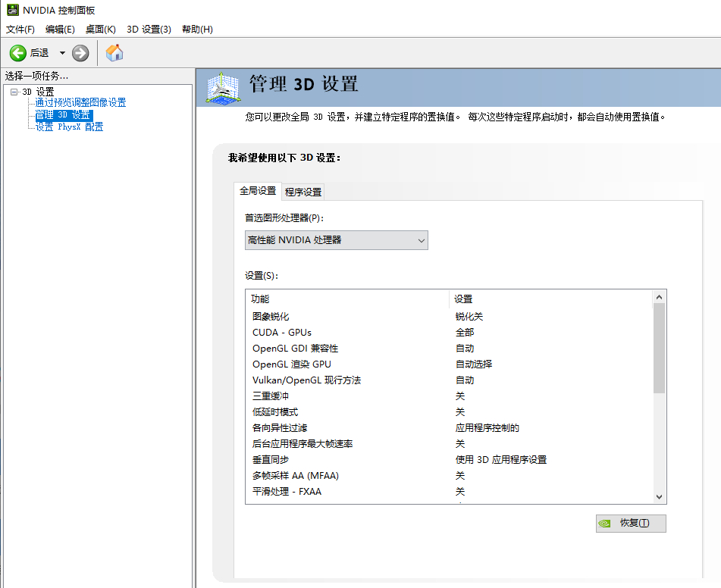Select the 三重缓冲 row
Viewport: 721px width, 588px height.
[450, 396]
